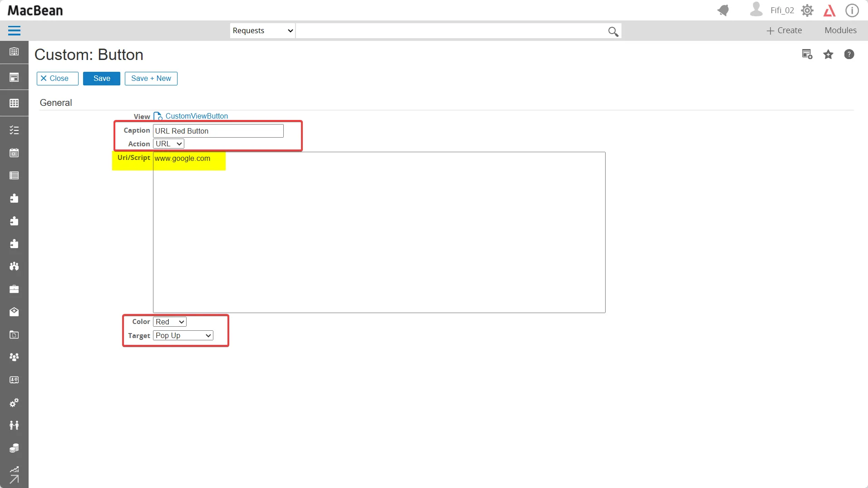The width and height of the screenshot is (868, 488).
Task: Click the star favorite icon
Action: coord(828,55)
